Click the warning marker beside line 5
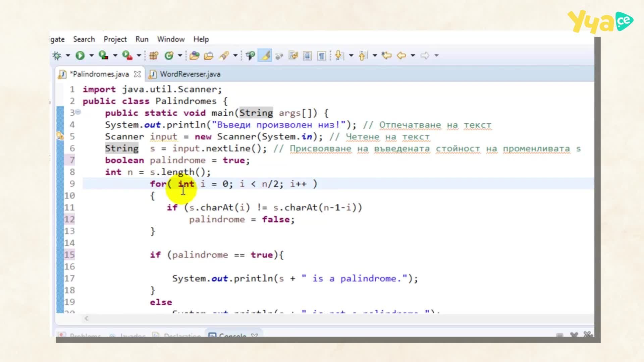This screenshot has height=362, width=644. point(60,136)
